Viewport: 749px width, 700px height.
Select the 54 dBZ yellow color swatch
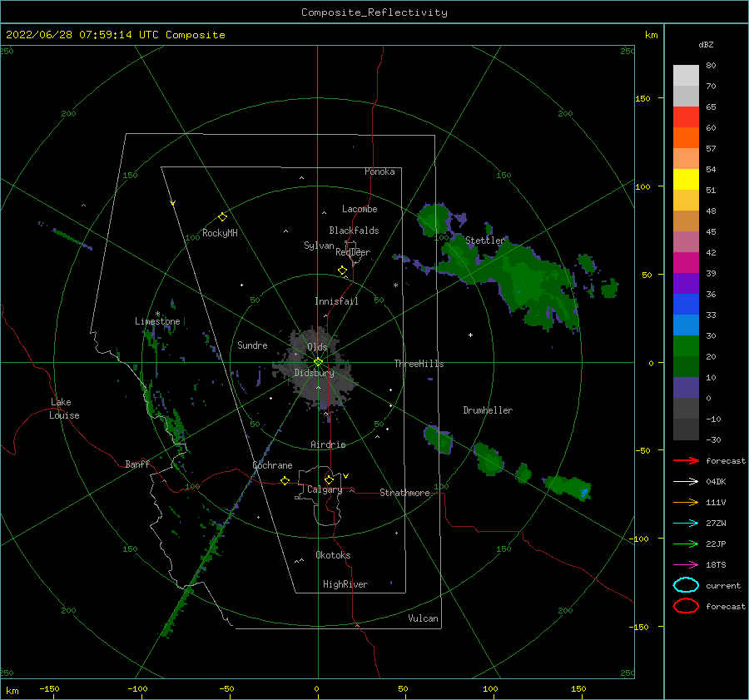(686, 179)
